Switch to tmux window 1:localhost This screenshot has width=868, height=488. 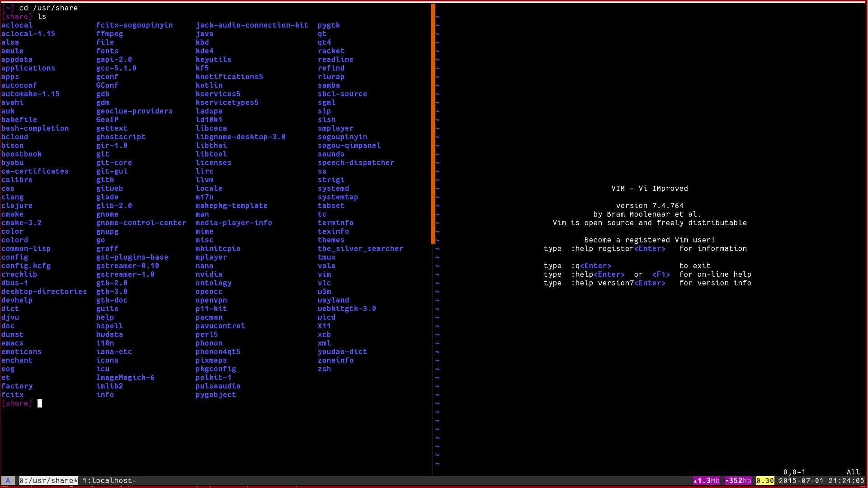(109, 480)
